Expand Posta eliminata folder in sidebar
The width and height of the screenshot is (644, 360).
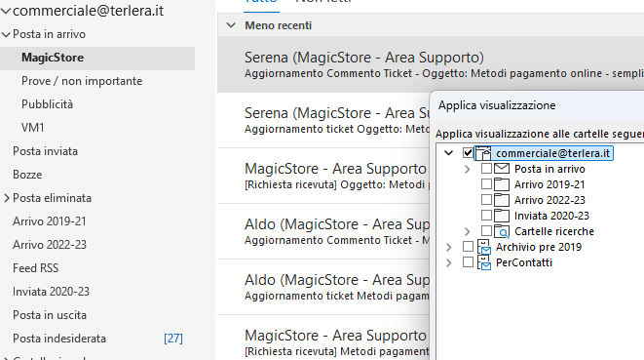7,198
